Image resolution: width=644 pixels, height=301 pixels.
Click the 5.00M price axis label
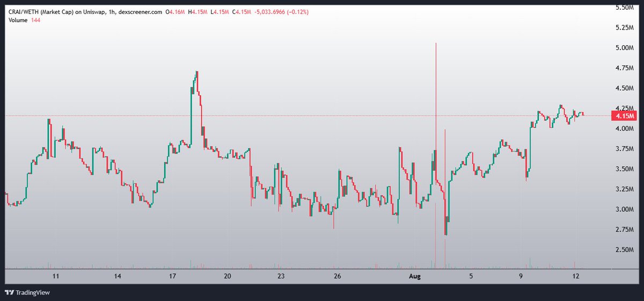click(624, 48)
